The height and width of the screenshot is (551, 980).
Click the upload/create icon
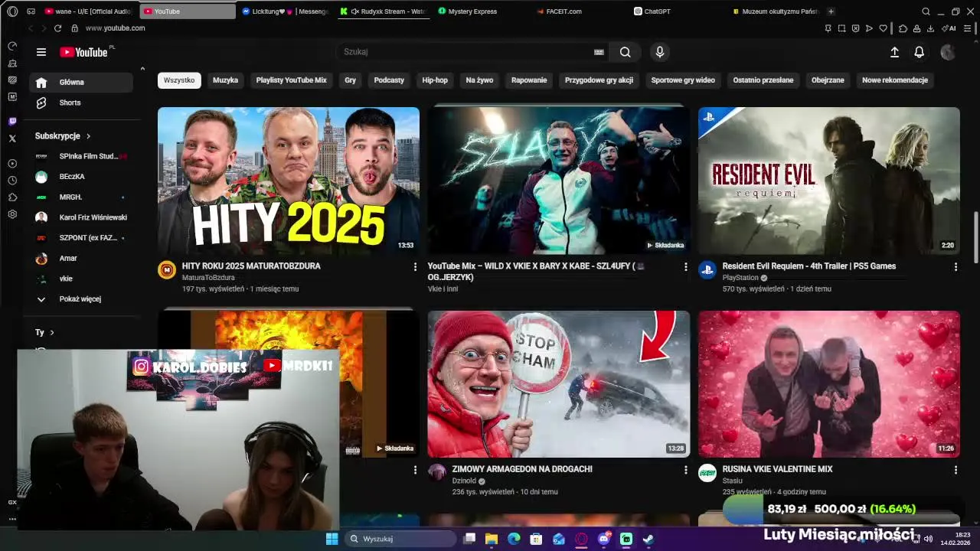[x=894, y=52]
